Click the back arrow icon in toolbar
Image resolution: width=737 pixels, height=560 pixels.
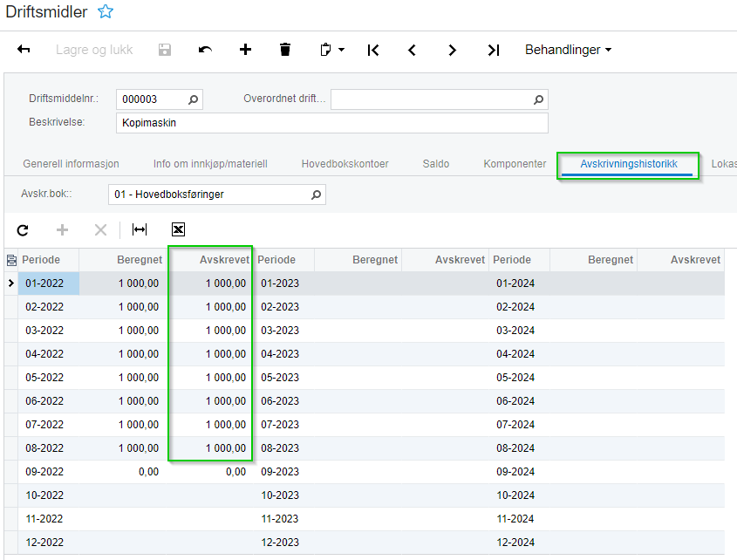[24, 50]
